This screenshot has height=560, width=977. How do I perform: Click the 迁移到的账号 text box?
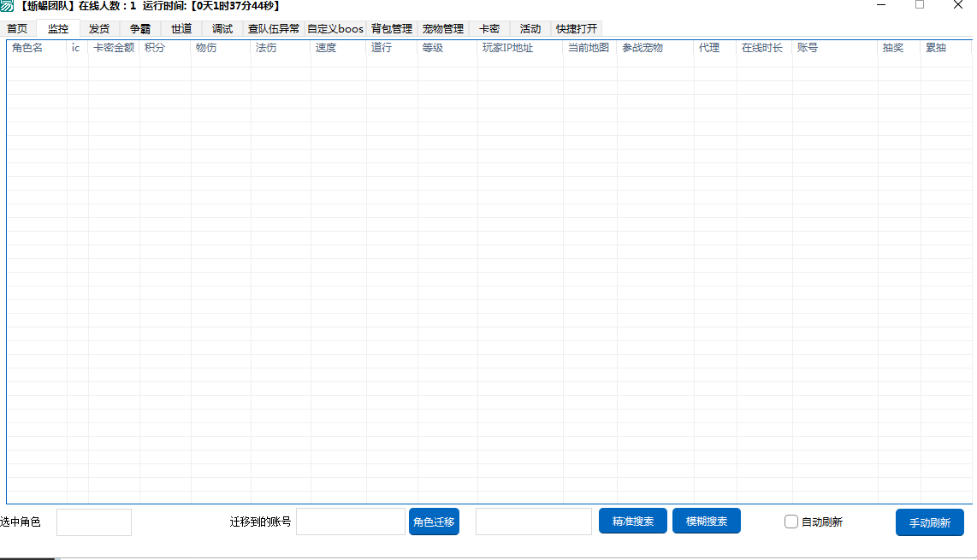[351, 522]
